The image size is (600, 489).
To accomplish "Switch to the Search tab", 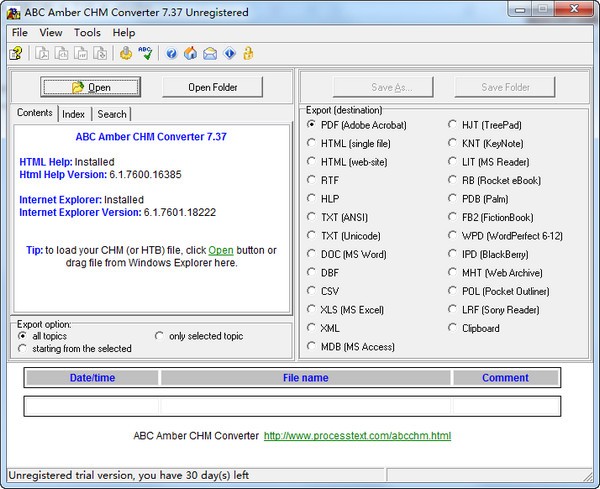I will coord(112,114).
